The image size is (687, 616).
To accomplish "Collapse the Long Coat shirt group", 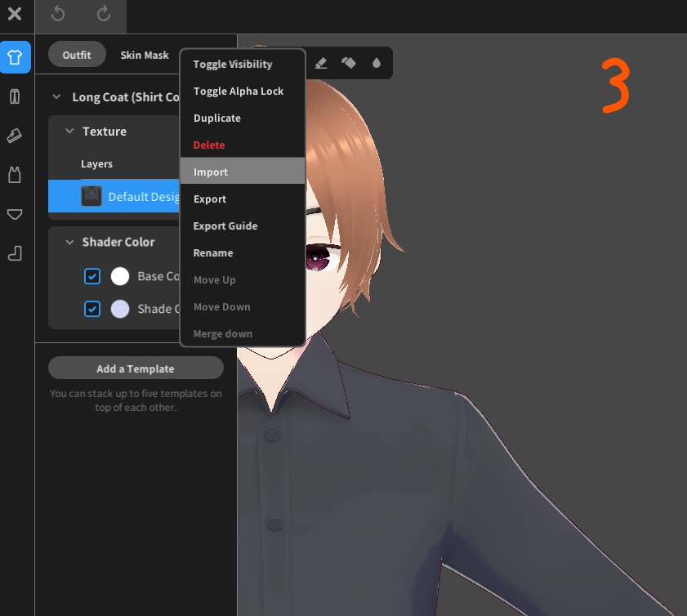I will coord(56,96).
